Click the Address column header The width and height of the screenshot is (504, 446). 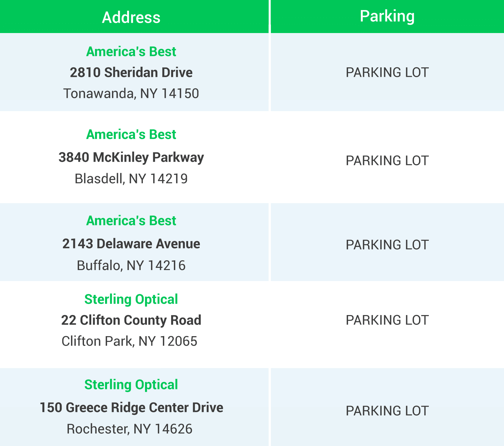tap(131, 17)
